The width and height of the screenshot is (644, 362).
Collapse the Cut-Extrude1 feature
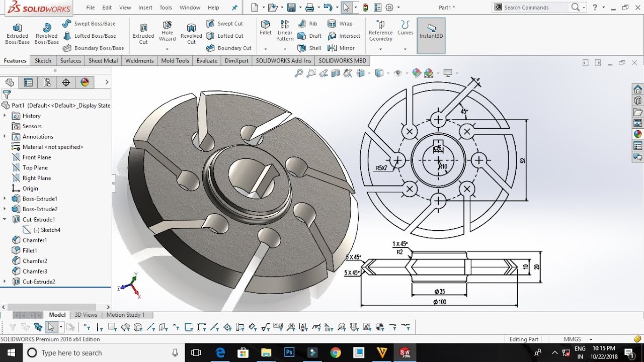pos(5,219)
